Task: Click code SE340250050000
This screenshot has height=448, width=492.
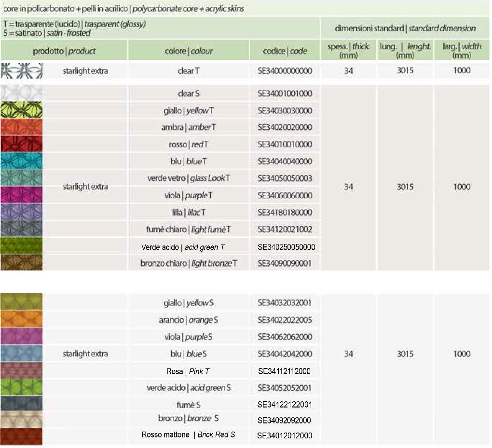Action: click(x=287, y=247)
